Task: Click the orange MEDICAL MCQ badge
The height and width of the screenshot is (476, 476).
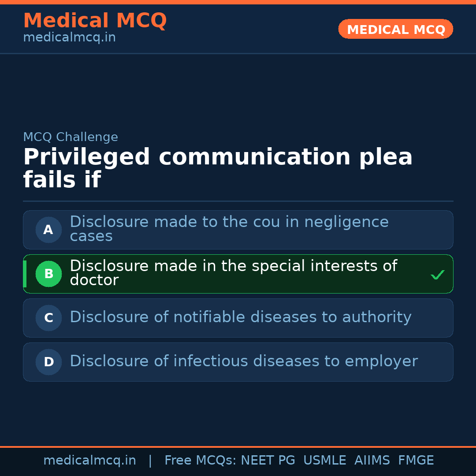Action: point(395,30)
